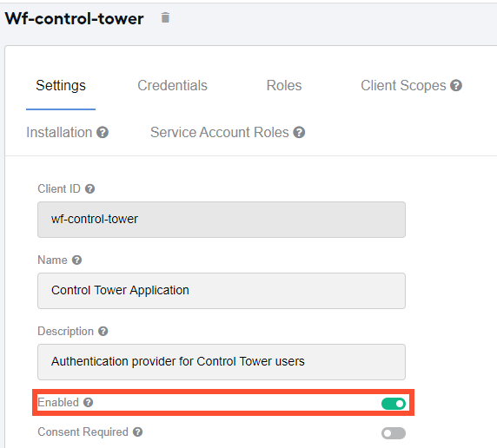Image resolution: width=497 pixels, height=448 pixels.
Task: Show Client ID help tooltip icon
Action: [90, 188]
